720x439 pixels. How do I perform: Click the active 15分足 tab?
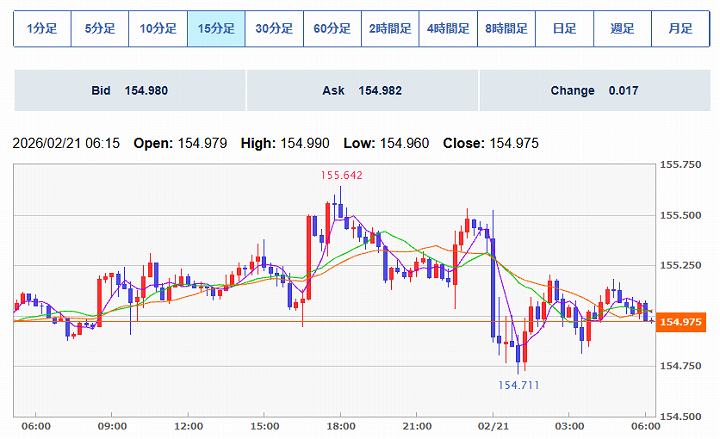tap(216, 29)
